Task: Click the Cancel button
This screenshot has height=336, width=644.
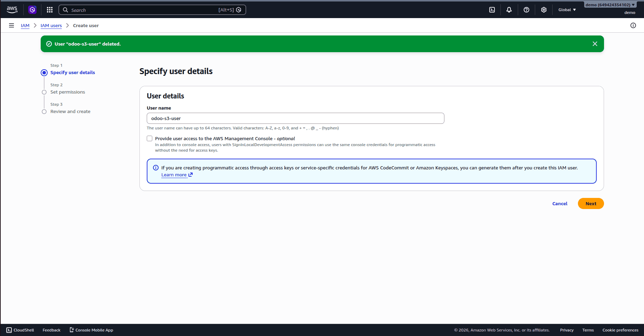Action: pos(560,203)
